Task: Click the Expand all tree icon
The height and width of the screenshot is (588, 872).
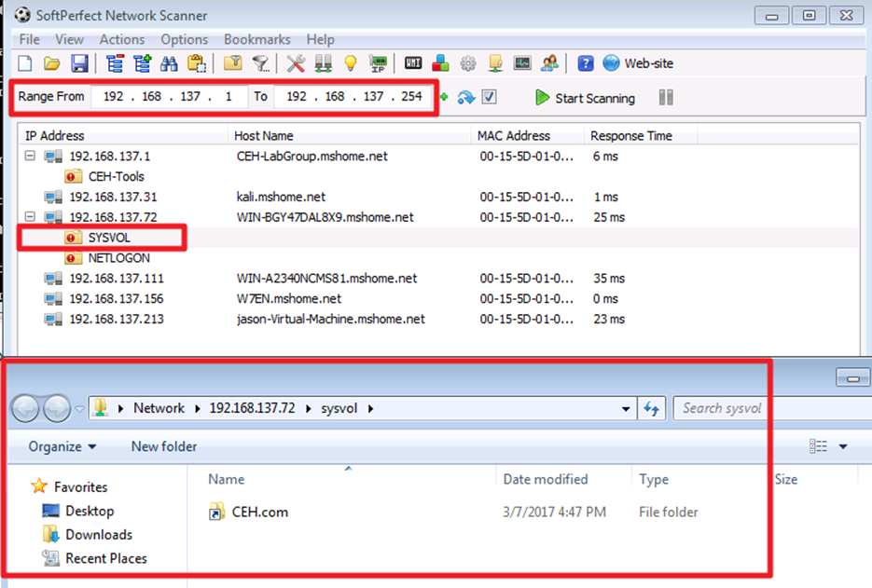Action: pyautogui.click(x=143, y=63)
